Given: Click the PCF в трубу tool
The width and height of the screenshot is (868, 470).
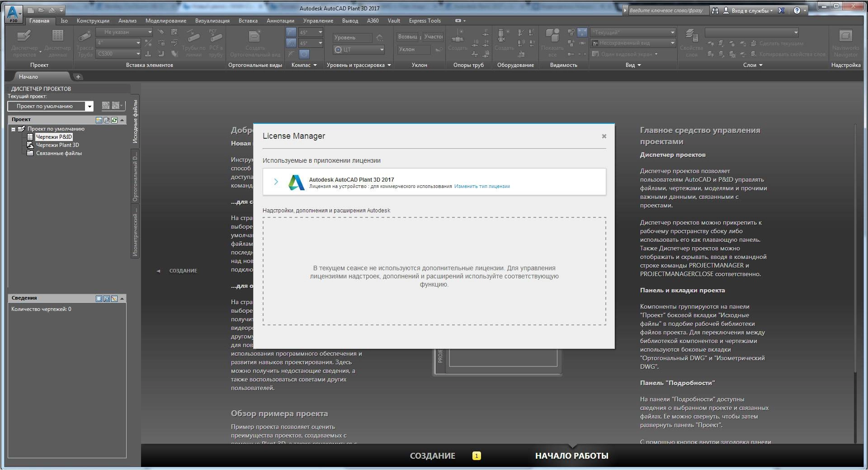Looking at the screenshot, I should coord(216,43).
